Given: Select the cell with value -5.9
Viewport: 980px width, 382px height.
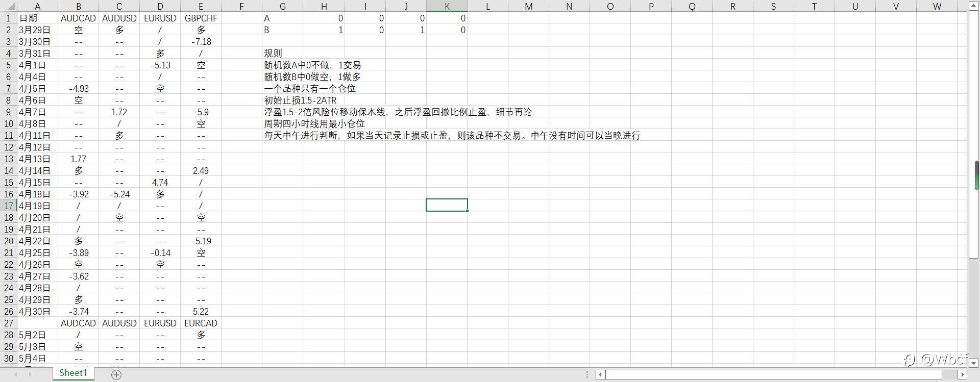Looking at the screenshot, I should 201,112.
